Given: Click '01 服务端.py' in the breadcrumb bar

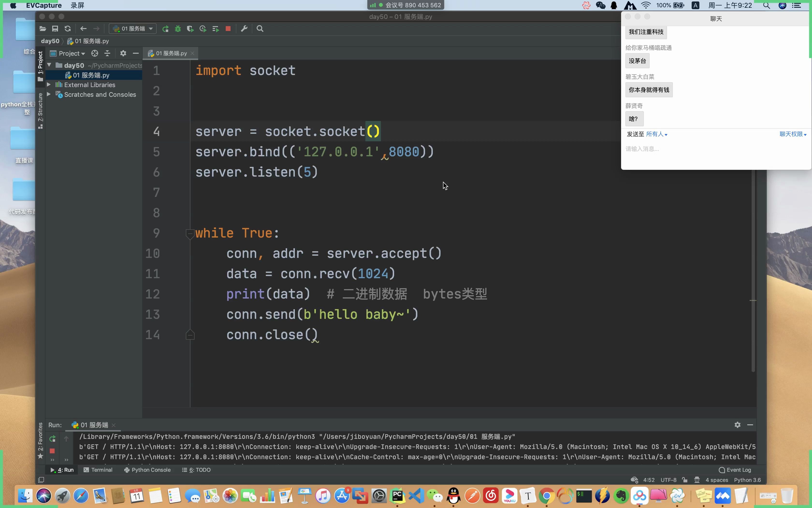Looking at the screenshot, I should click(88, 41).
